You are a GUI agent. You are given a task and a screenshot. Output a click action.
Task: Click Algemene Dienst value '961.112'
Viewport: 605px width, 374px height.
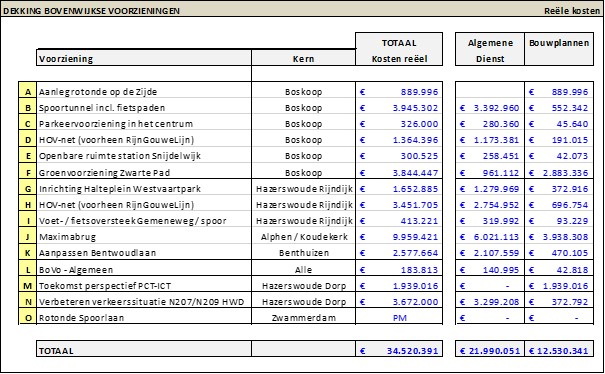(501, 173)
